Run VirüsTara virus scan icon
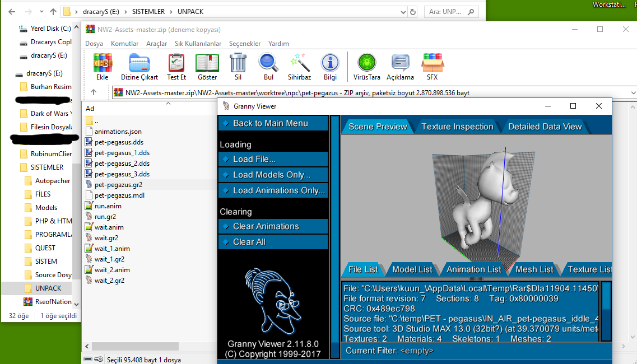The width and height of the screenshot is (637, 364). pos(367,63)
